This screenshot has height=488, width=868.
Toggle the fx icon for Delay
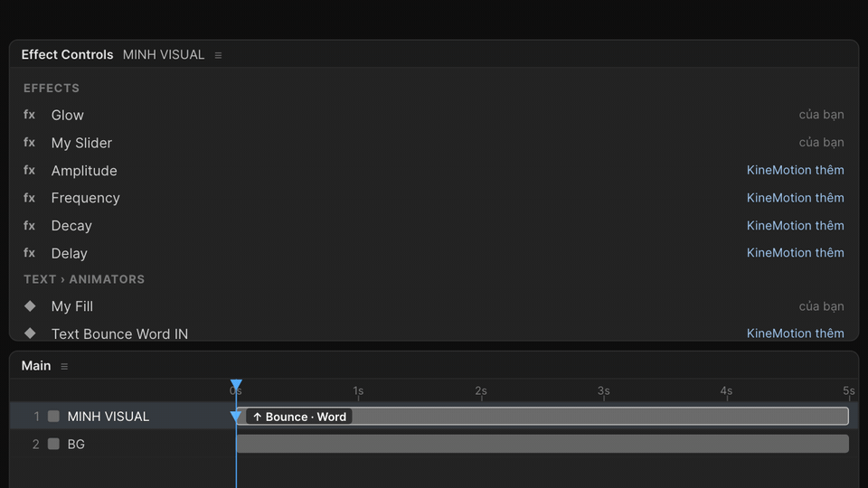pos(29,253)
